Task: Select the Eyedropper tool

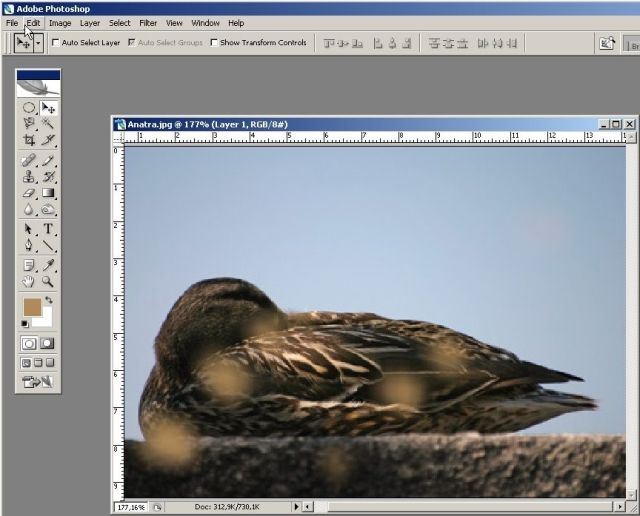Action: pyautogui.click(x=48, y=265)
